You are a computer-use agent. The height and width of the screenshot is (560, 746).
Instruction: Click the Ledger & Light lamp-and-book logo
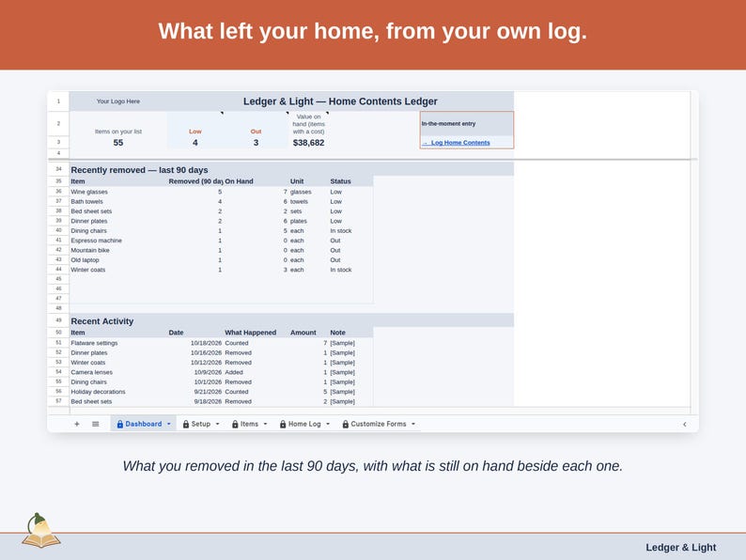coord(40,531)
